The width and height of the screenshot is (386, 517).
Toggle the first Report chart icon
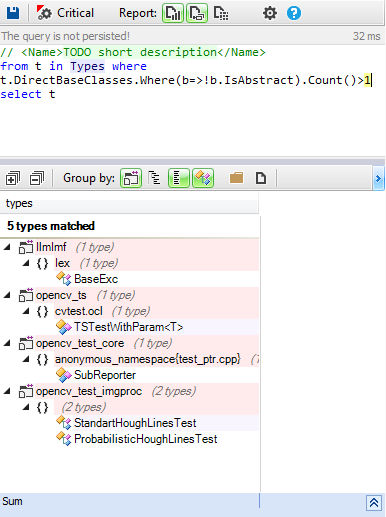click(x=173, y=13)
